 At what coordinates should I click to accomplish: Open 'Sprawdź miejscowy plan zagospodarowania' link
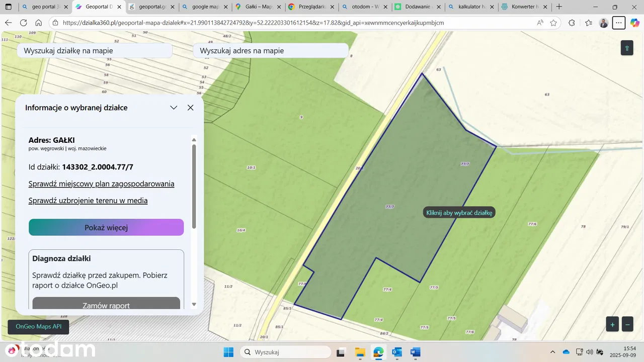(101, 184)
